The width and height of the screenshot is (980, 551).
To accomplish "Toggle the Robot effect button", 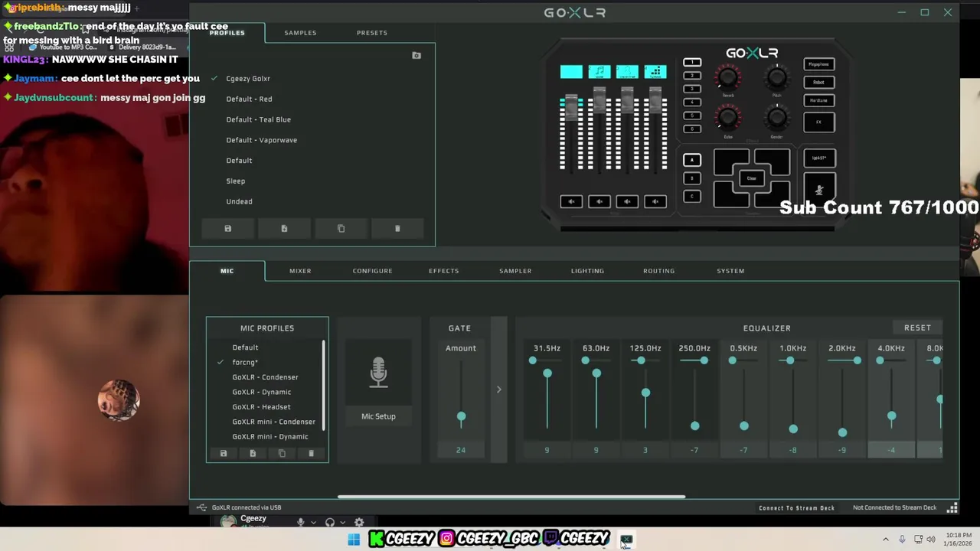I will tap(819, 83).
